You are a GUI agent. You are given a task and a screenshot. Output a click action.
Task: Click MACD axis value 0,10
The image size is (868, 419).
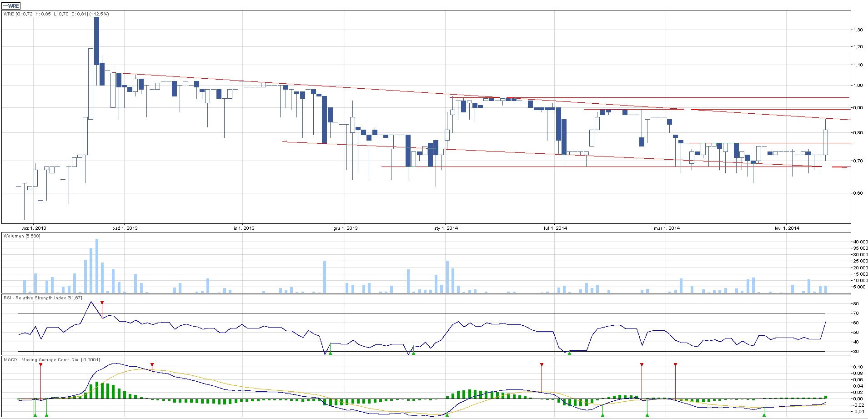(858, 367)
